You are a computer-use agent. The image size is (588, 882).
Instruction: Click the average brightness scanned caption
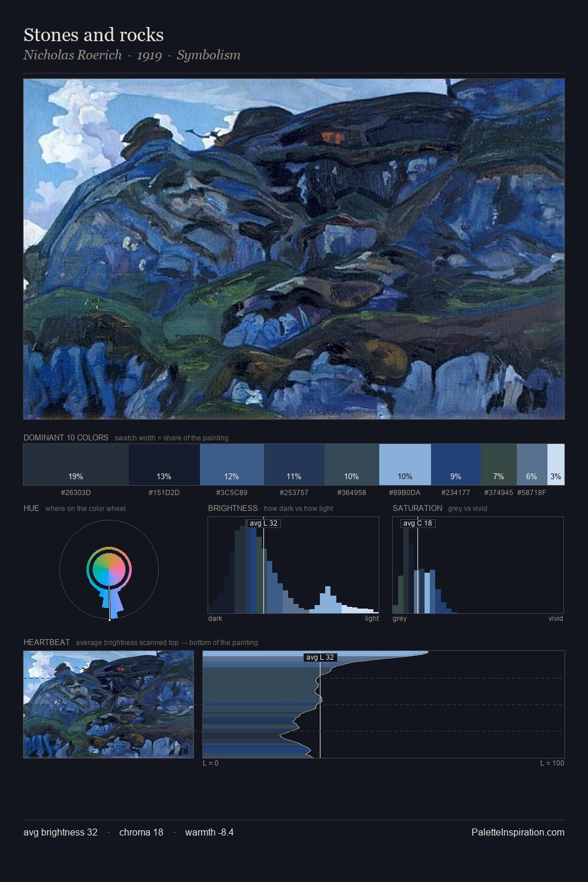(167, 643)
